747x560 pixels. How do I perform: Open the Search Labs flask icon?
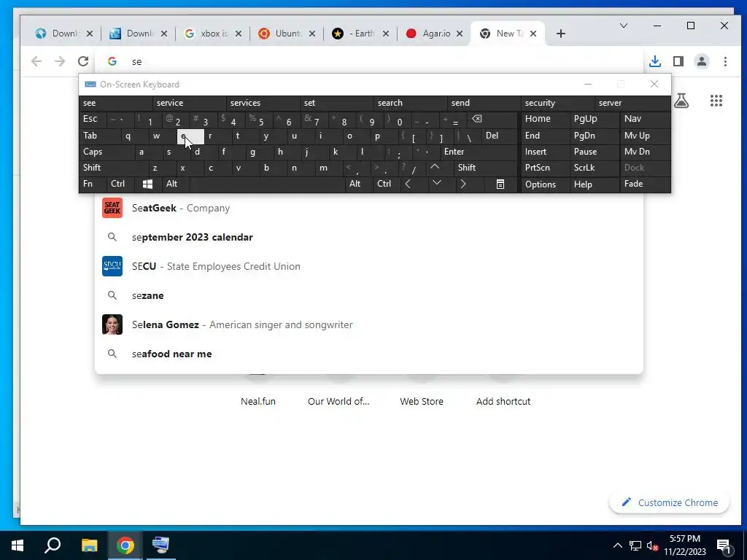pyautogui.click(x=681, y=101)
